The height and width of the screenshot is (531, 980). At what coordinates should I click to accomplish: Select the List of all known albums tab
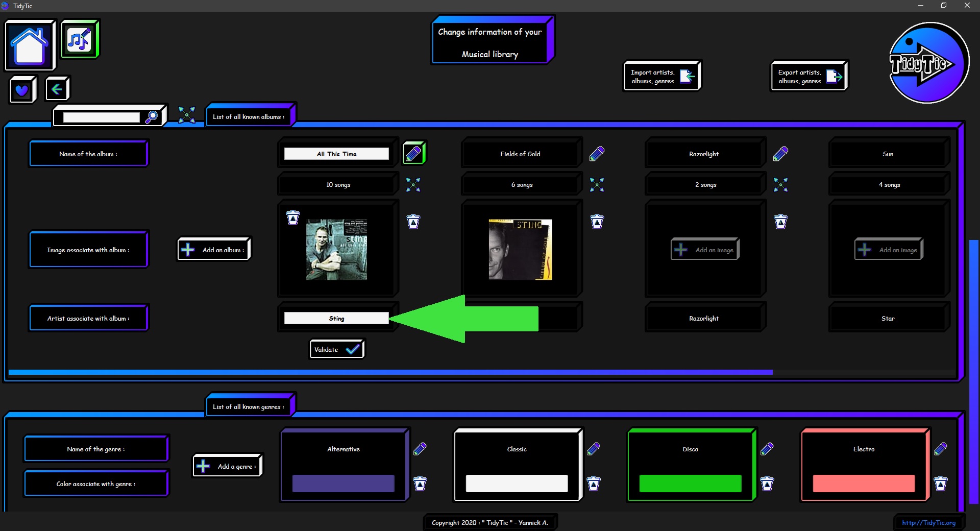[x=249, y=116]
